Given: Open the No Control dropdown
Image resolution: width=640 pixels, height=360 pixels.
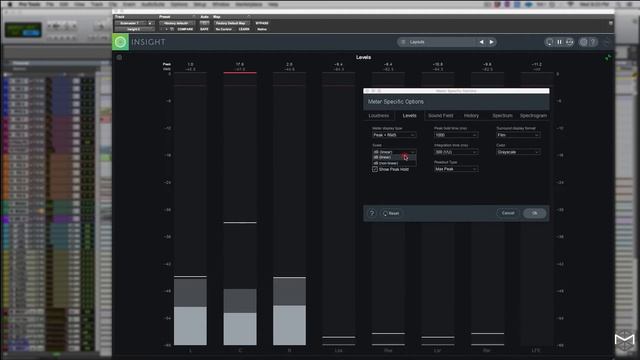Looking at the screenshot, I should [224, 29].
